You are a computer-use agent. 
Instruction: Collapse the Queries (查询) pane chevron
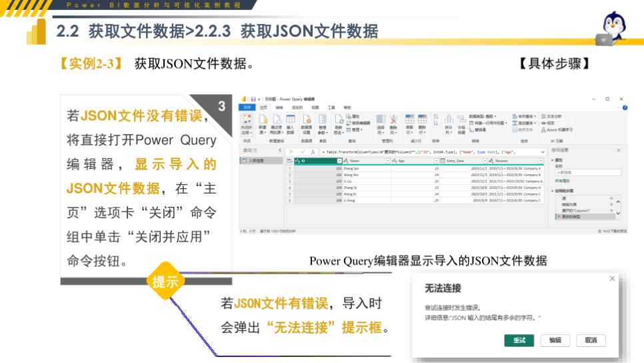click(280, 150)
